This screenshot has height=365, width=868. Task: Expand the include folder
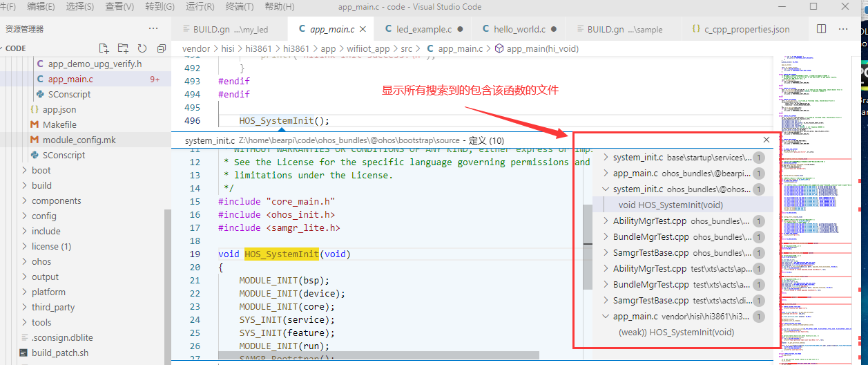[46, 231]
